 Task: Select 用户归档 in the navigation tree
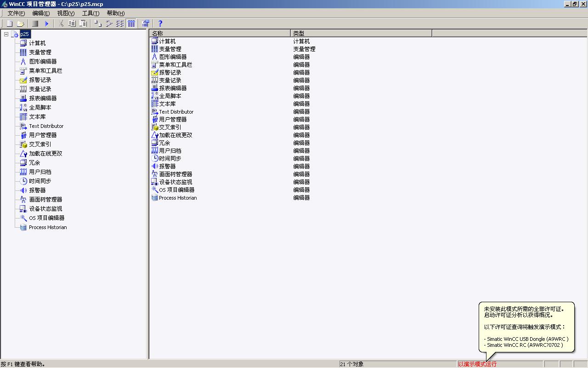click(40, 172)
